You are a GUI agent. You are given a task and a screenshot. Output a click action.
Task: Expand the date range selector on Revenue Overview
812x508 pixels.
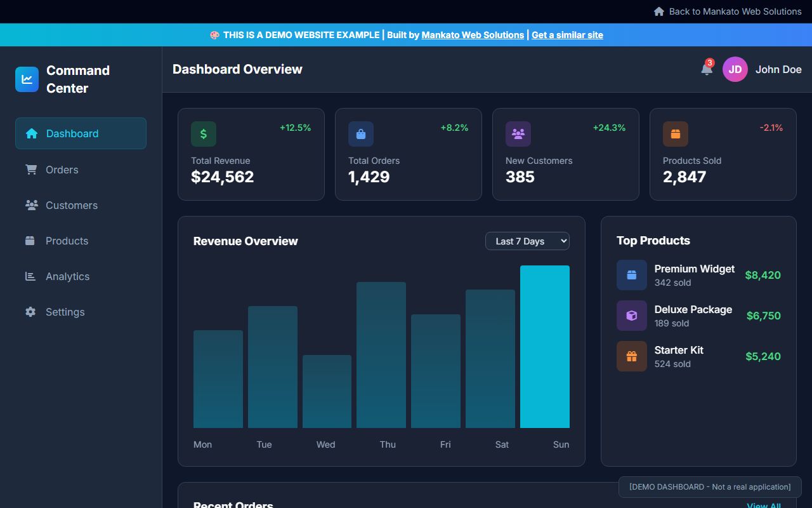pyautogui.click(x=527, y=241)
